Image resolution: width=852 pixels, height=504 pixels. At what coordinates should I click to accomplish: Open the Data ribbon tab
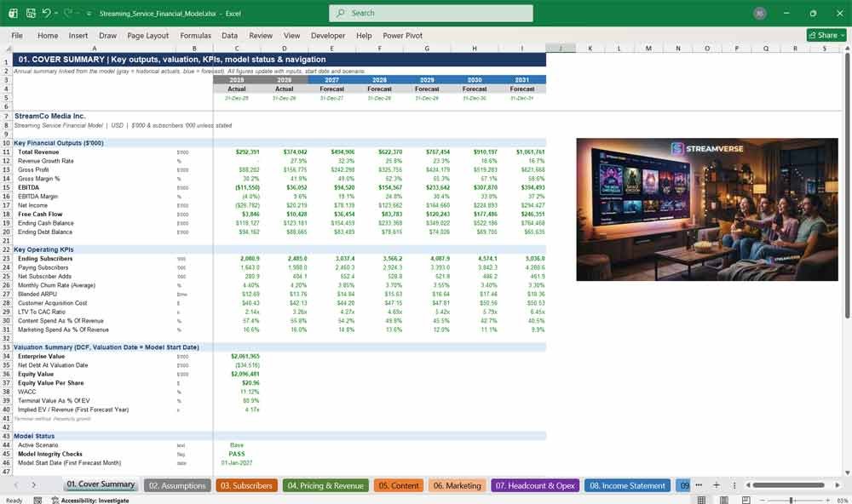point(229,35)
